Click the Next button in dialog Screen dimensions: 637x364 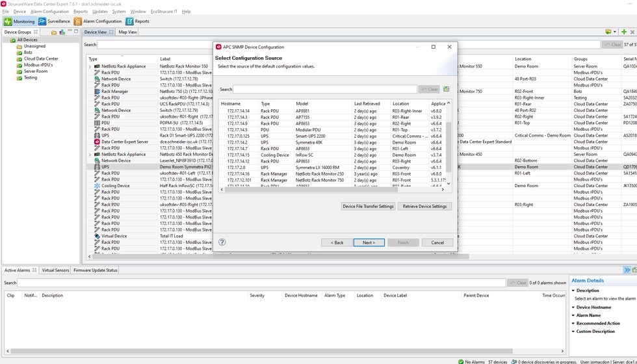pyautogui.click(x=369, y=242)
